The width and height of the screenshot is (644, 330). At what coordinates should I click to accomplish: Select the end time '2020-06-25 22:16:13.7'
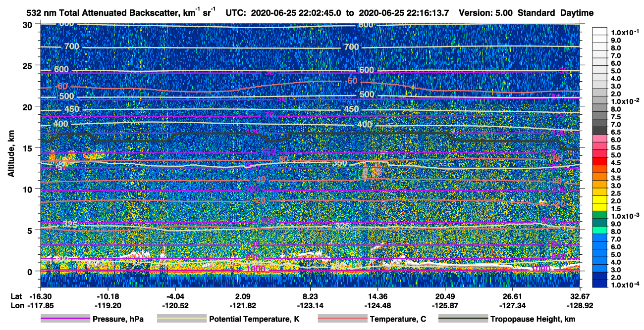pyautogui.click(x=404, y=13)
